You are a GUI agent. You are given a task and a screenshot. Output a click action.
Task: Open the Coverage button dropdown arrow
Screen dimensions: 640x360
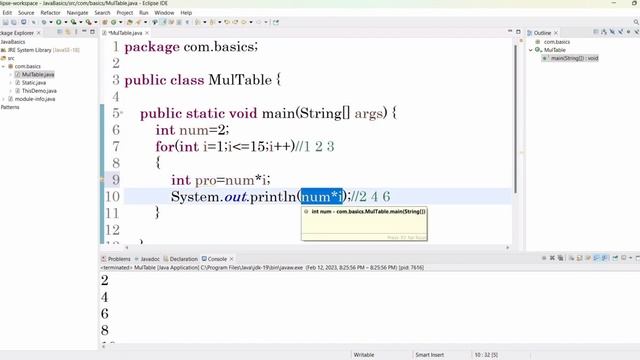coord(81,22)
